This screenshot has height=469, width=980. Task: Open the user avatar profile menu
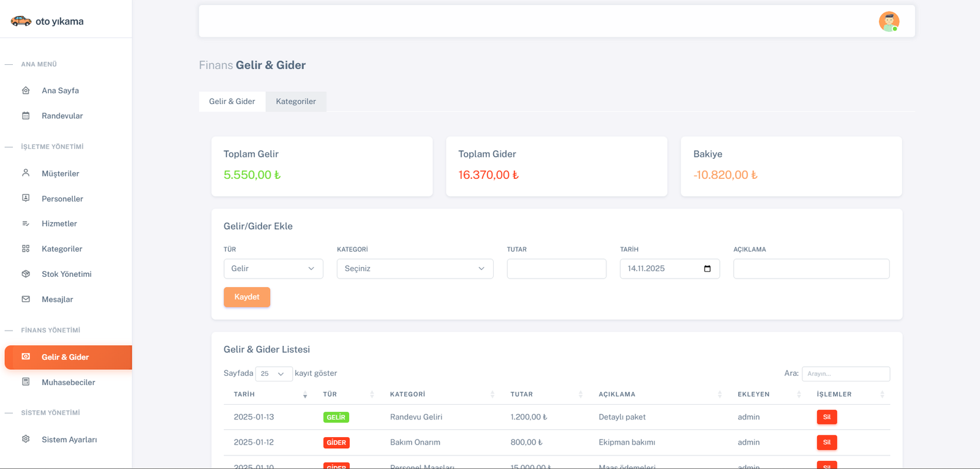click(x=889, y=21)
